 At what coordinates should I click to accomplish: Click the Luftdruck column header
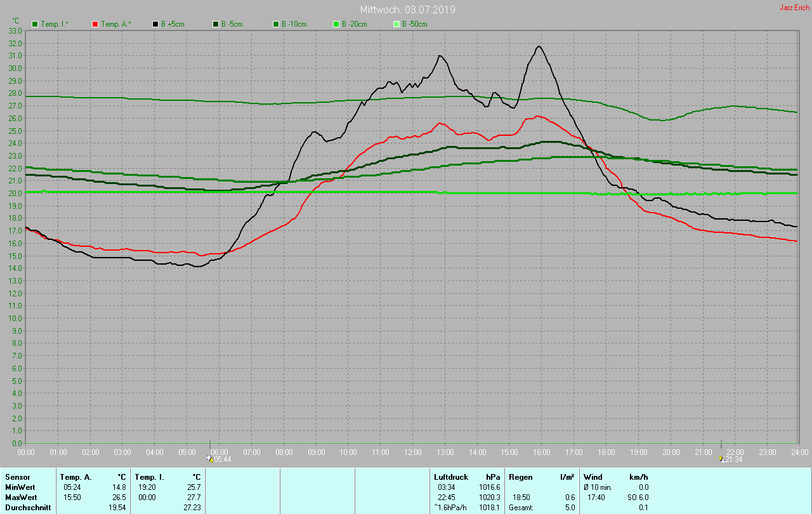[x=450, y=477]
